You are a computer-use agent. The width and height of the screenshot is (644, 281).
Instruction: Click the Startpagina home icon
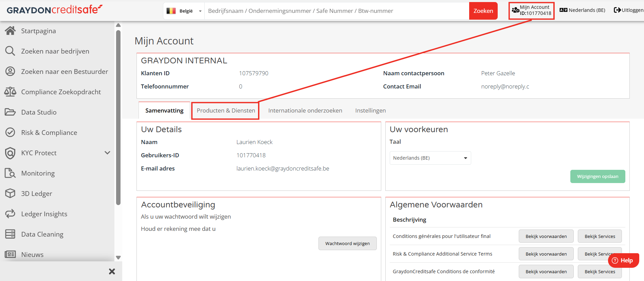[10, 31]
